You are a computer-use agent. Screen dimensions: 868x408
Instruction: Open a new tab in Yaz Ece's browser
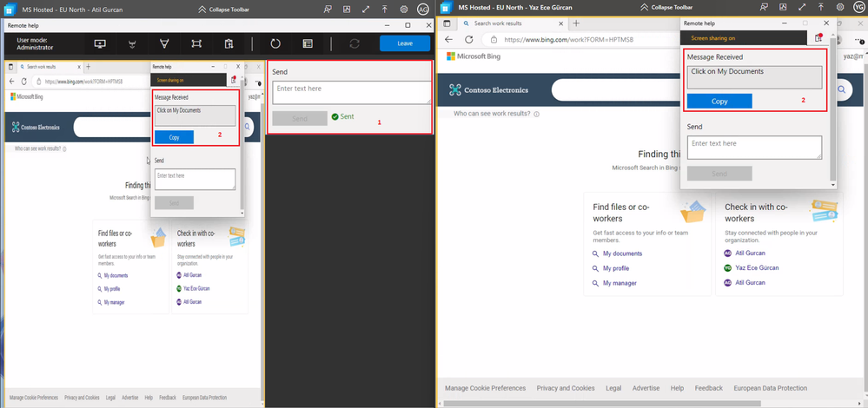(576, 23)
